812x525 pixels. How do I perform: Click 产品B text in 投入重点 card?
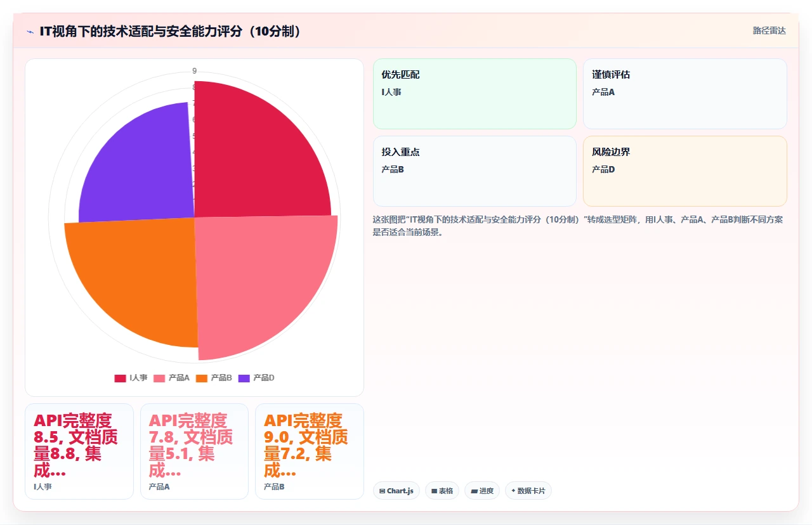tap(393, 169)
